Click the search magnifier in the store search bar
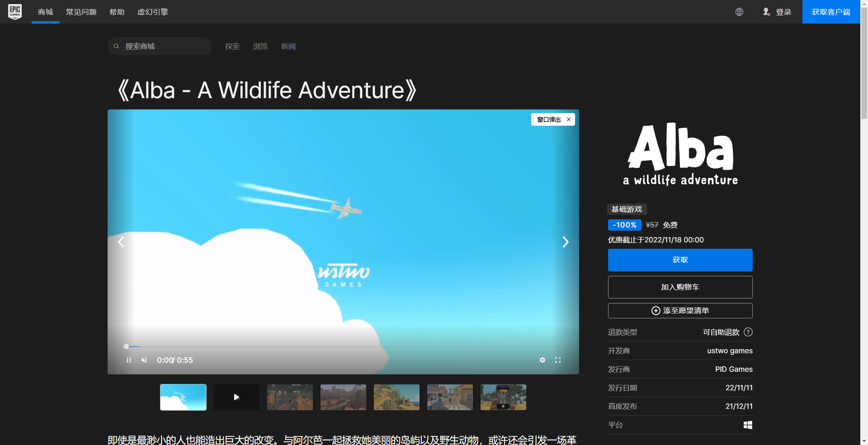This screenshot has width=868, height=445. pyautogui.click(x=117, y=46)
